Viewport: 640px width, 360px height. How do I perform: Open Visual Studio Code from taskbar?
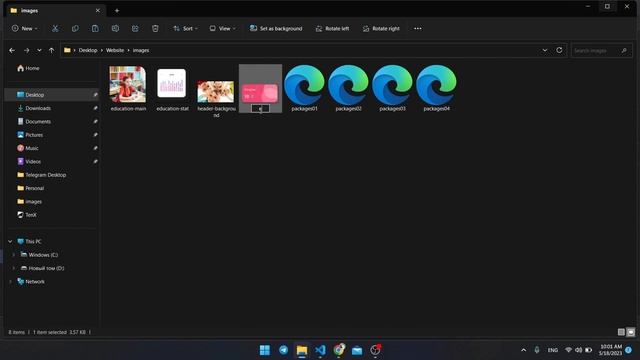point(320,350)
